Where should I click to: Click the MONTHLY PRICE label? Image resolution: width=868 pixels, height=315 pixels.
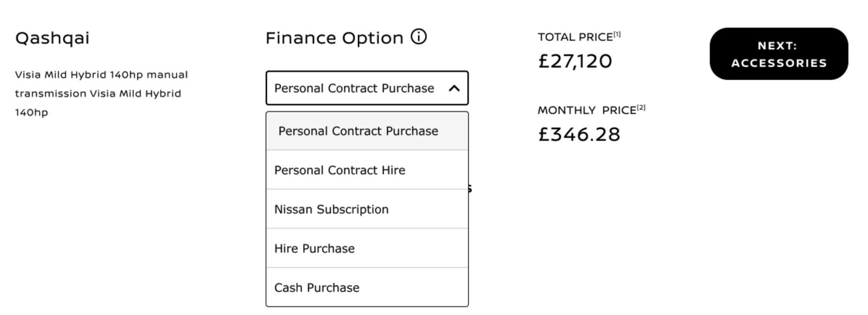pos(587,110)
